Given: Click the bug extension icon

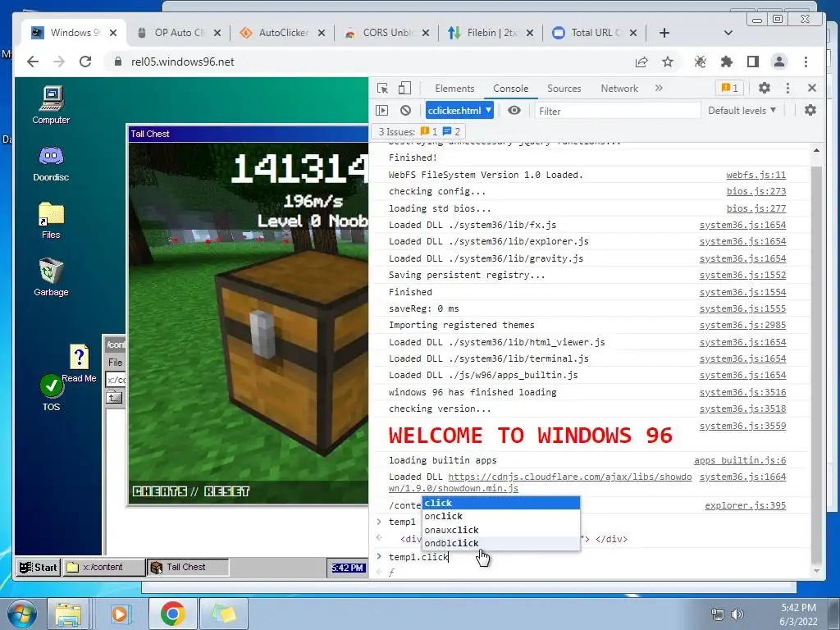Looking at the screenshot, I should pyautogui.click(x=700, y=62).
